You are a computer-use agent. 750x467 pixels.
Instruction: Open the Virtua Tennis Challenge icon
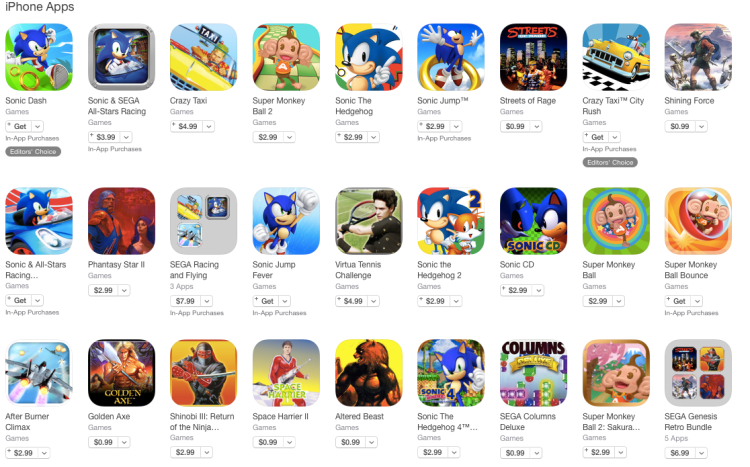point(369,221)
